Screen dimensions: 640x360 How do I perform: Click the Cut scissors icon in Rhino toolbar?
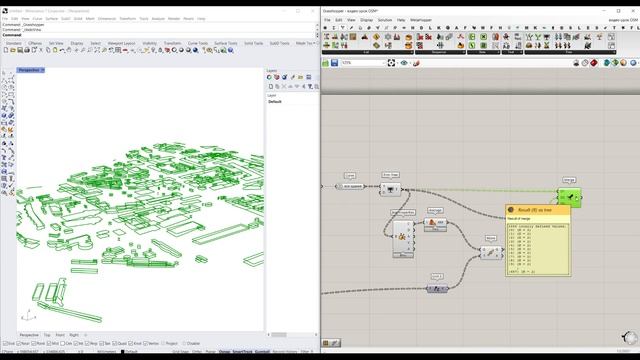coord(41,50)
